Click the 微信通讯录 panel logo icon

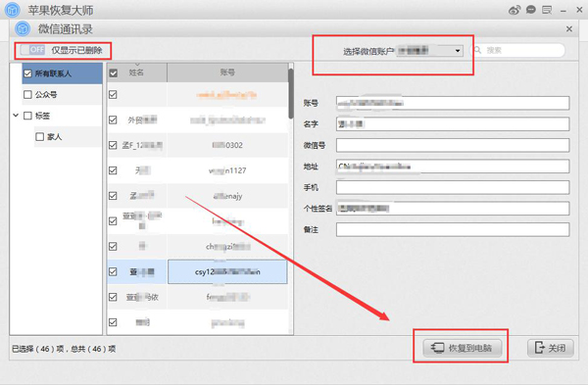(x=23, y=28)
